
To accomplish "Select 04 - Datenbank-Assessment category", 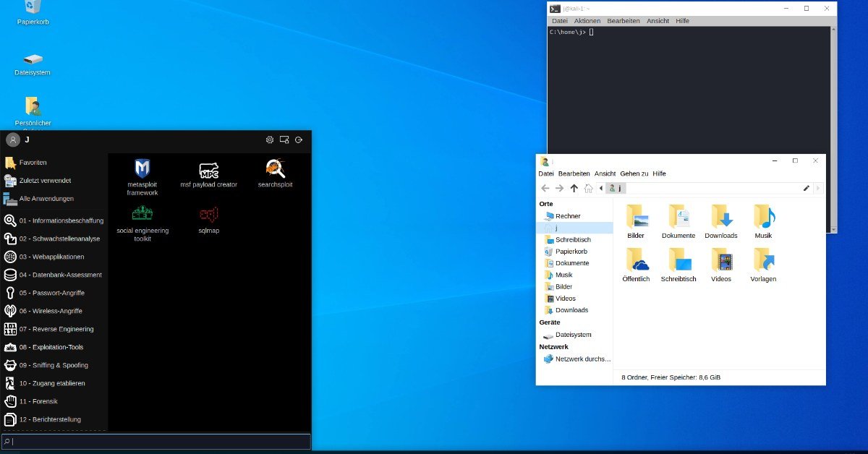I will coord(54,275).
